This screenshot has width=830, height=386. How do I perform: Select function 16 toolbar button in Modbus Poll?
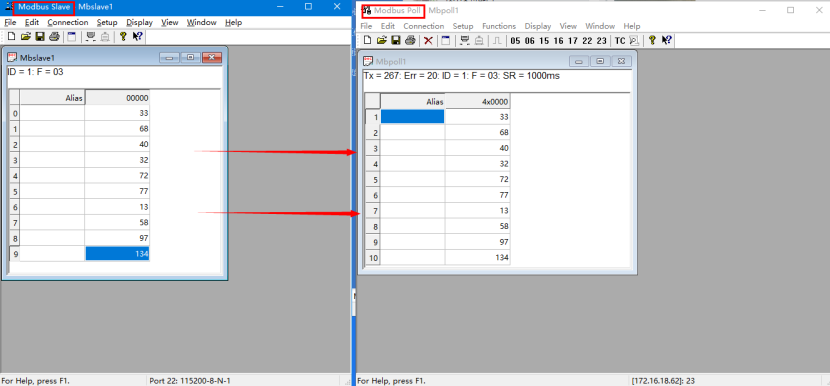point(558,41)
